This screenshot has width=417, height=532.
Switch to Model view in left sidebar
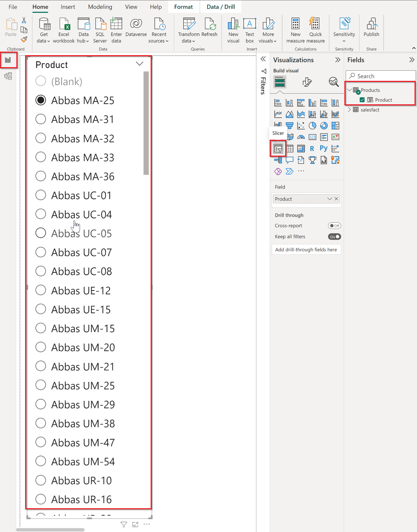pos(8,76)
